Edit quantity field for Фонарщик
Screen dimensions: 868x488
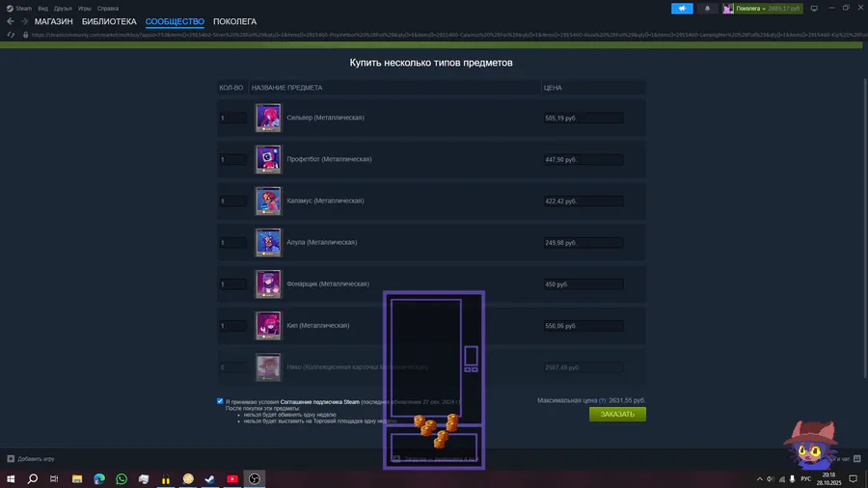[x=232, y=285]
